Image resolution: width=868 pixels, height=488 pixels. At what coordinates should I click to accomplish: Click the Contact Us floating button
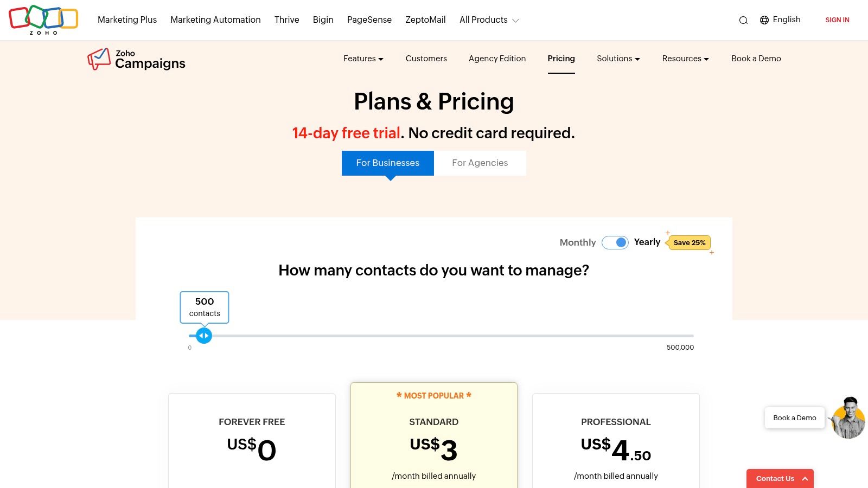pos(780,478)
